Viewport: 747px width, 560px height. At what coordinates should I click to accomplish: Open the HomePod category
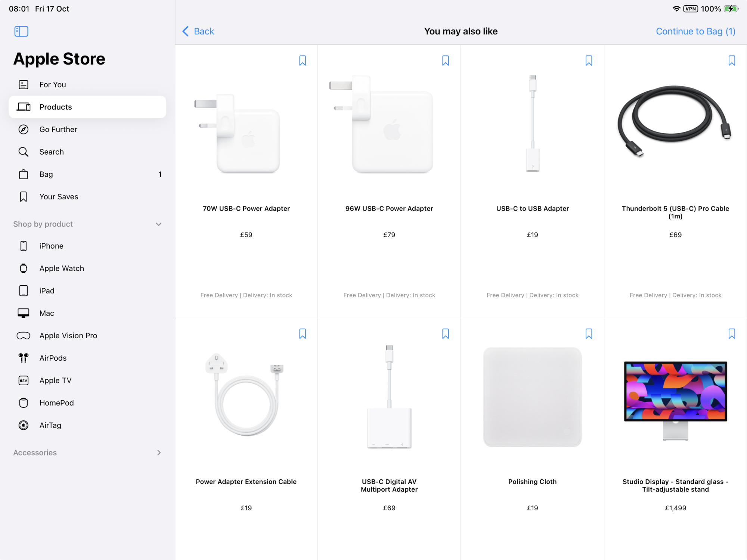pos(56,403)
